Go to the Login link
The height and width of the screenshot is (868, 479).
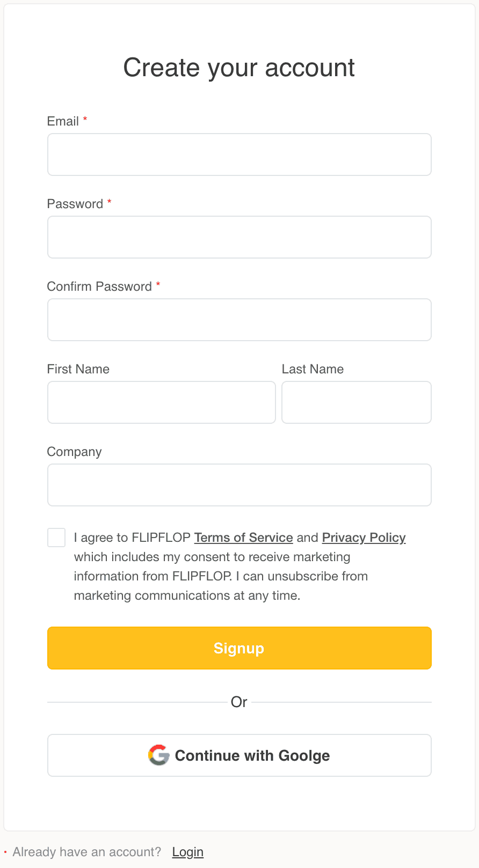[188, 852]
